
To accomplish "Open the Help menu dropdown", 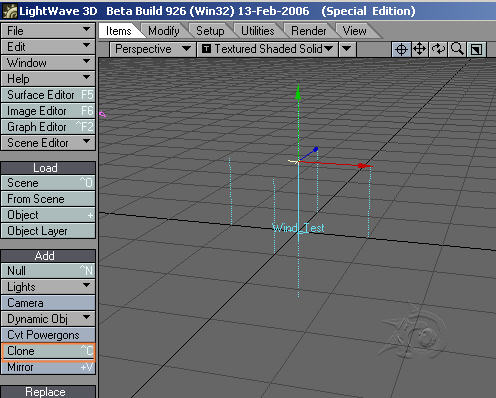I will [48, 79].
